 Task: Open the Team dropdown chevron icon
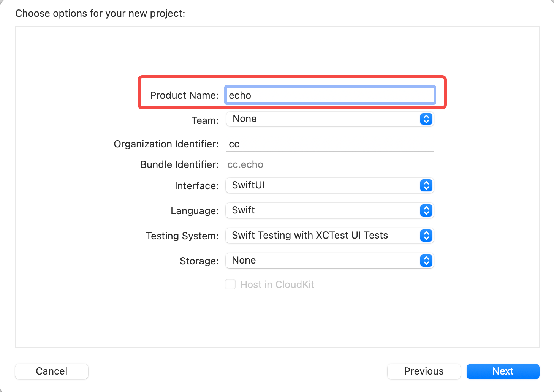tap(426, 119)
